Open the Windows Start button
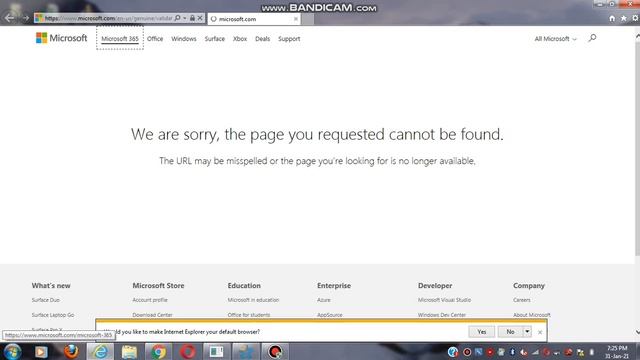 click(x=12, y=351)
